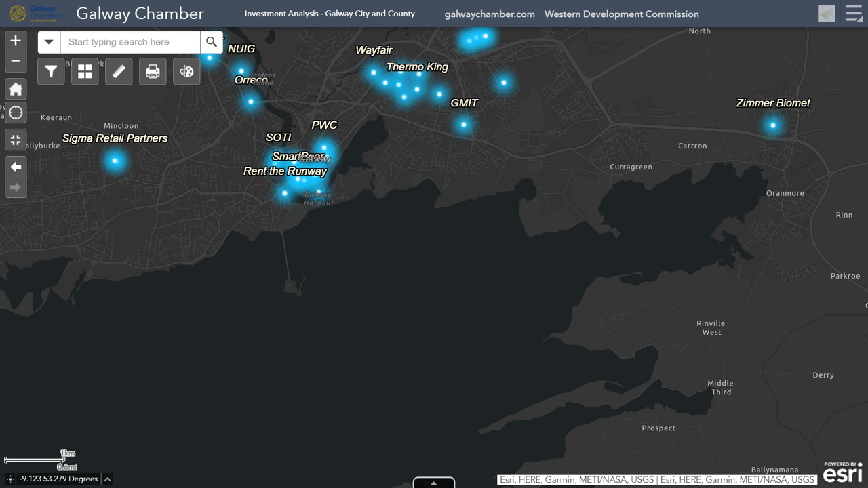Viewport: 868px width, 488px height.
Task: Select the Wayfair label
Action: pyautogui.click(x=374, y=50)
